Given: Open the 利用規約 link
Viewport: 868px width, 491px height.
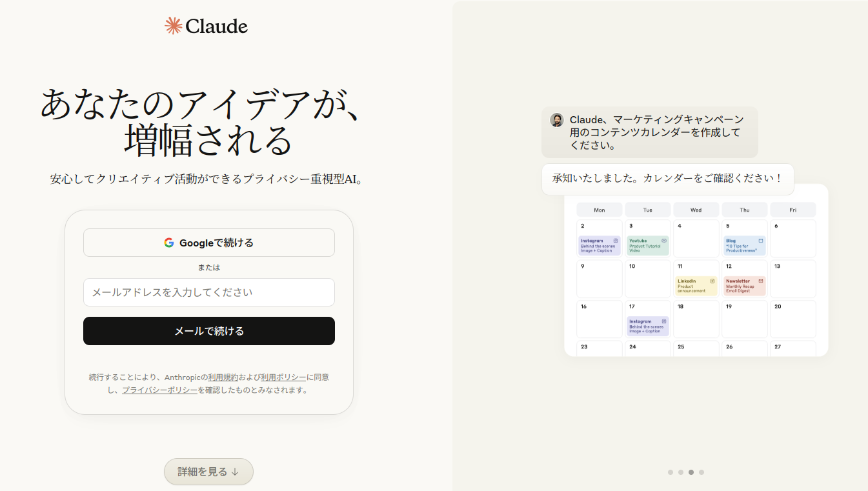Looking at the screenshot, I should point(223,377).
